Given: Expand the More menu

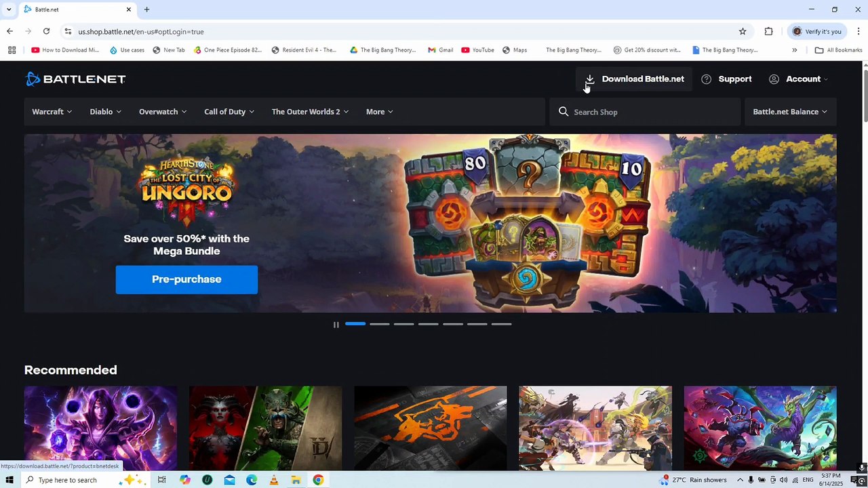Looking at the screenshot, I should [380, 112].
